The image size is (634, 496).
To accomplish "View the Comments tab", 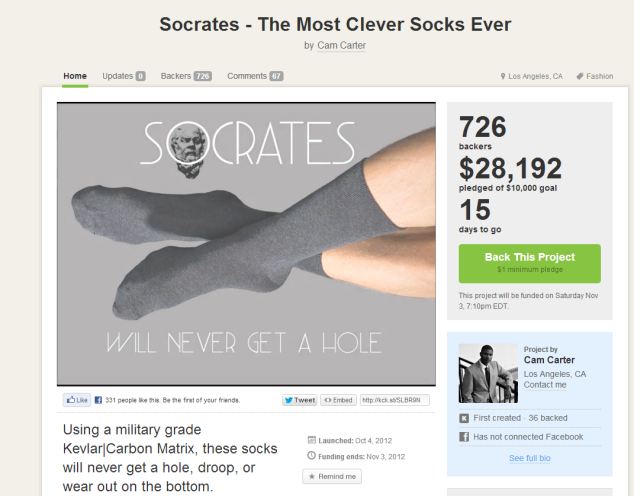I will (x=254, y=76).
